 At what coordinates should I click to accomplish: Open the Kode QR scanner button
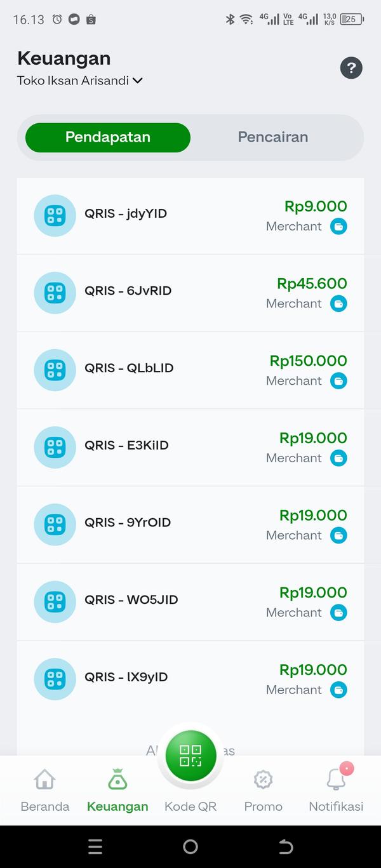coord(190,756)
